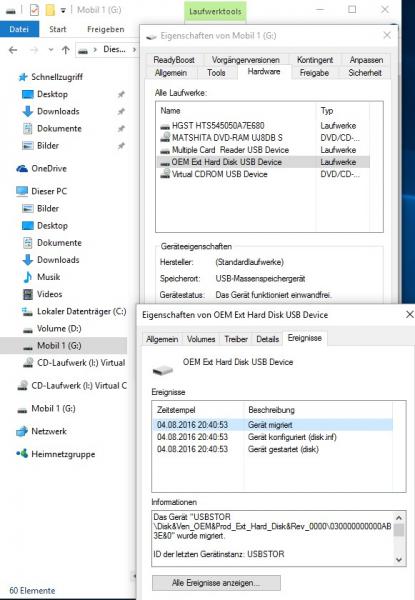Click the Dieser PC computer icon
Screen dimensions: 415x600
click(x=22, y=191)
